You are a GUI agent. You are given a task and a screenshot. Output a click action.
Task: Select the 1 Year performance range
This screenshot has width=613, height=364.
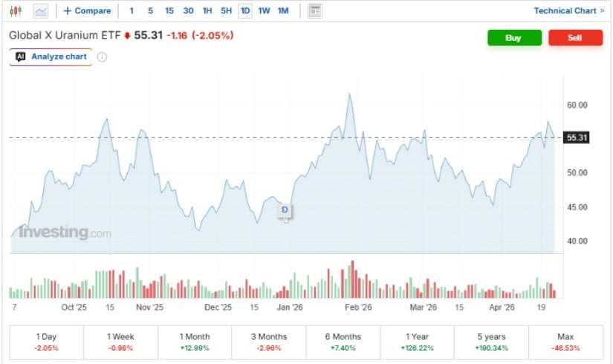(417, 341)
